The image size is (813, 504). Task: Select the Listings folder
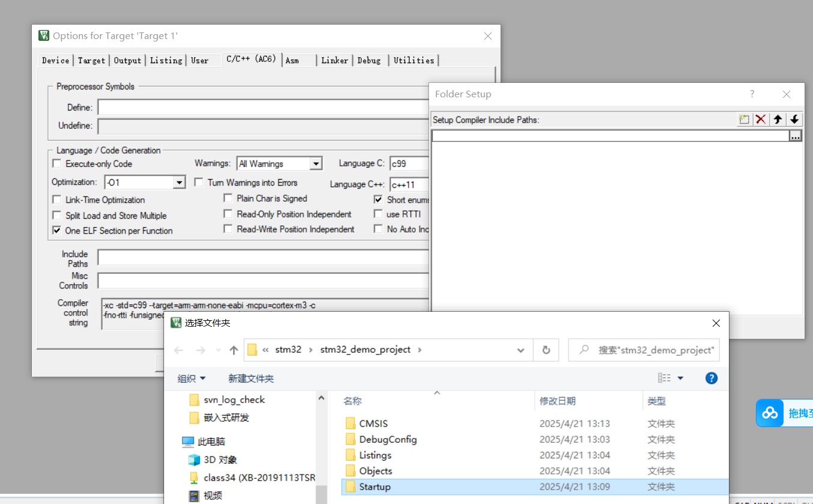(375, 455)
